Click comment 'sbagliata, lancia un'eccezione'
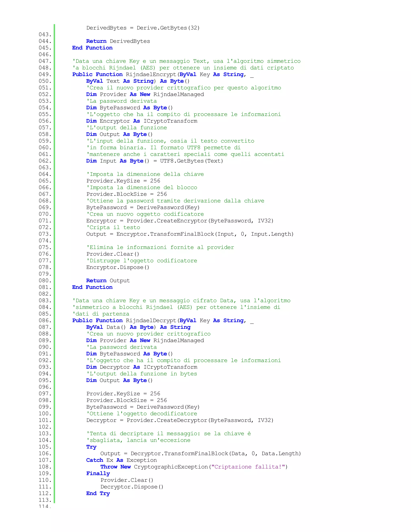The height and width of the screenshot is (532, 411). tap(138, 440)
